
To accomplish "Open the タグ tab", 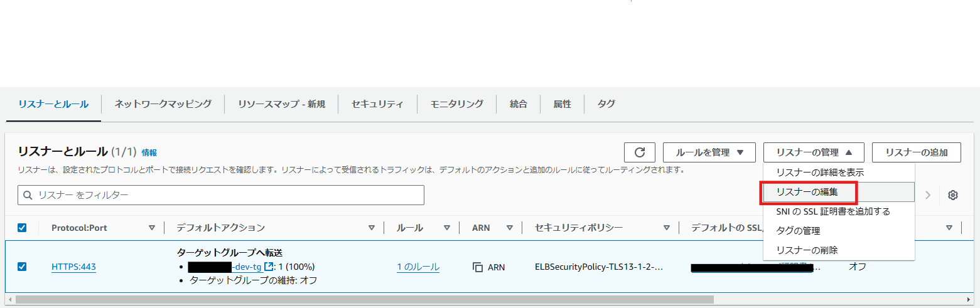I will 606,104.
